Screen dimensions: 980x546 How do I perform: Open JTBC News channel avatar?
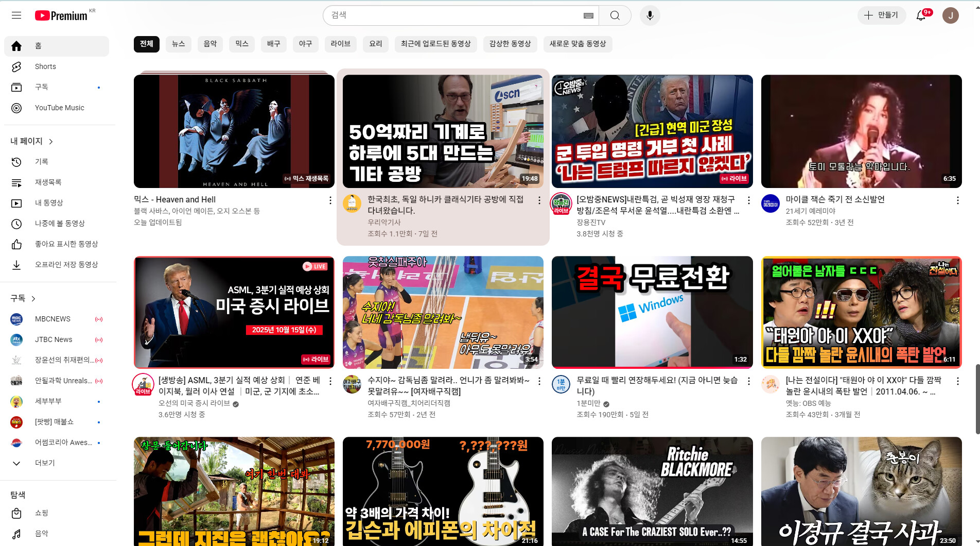point(16,339)
